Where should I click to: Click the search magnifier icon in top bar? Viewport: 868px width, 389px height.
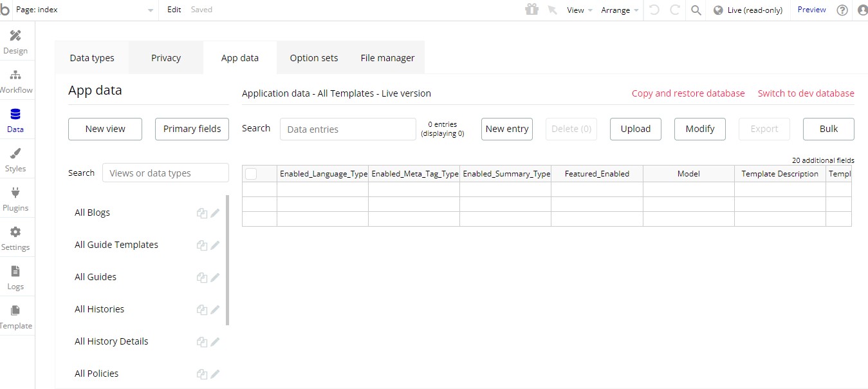tap(696, 10)
